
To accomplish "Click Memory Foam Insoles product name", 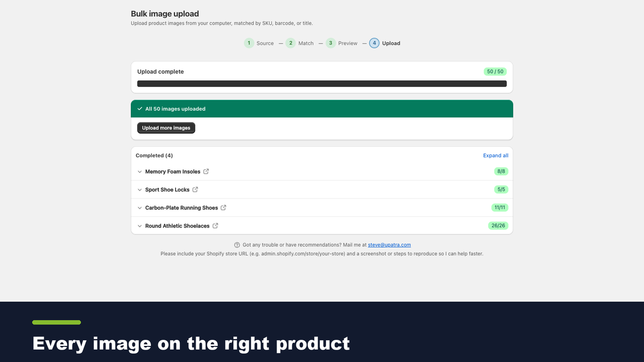I will 173,171.
